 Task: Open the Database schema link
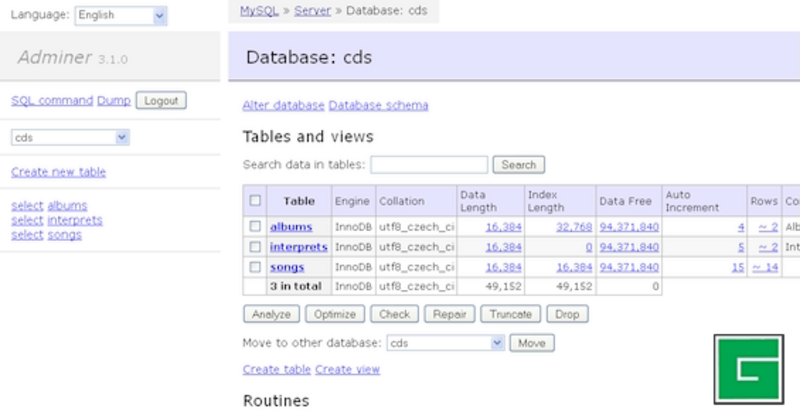378,105
